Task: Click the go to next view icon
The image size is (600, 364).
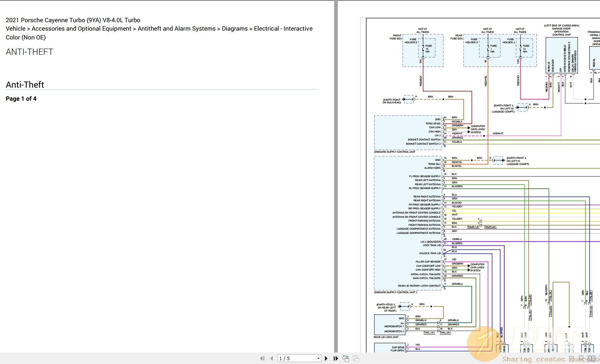Action: pyautogui.click(x=356, y=358)
